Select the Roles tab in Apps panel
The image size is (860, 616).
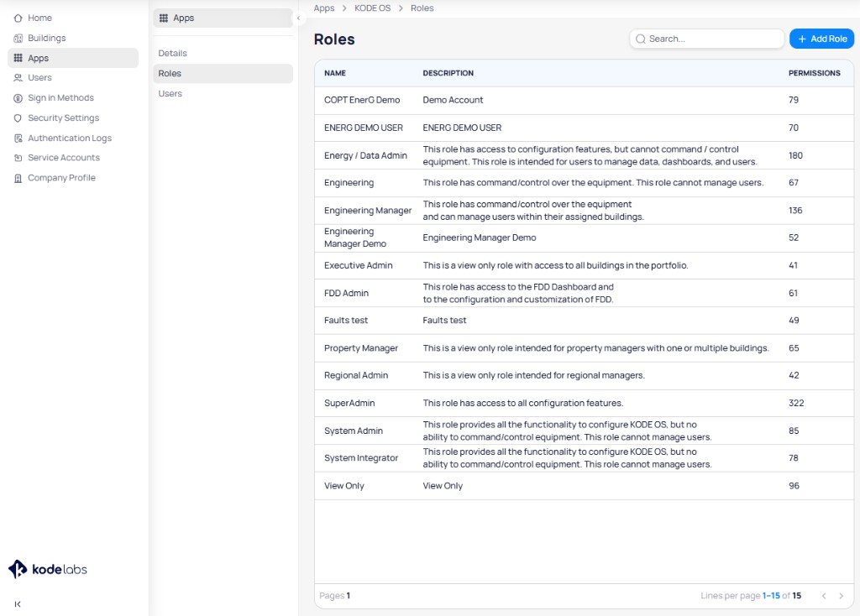coord(223,74)
